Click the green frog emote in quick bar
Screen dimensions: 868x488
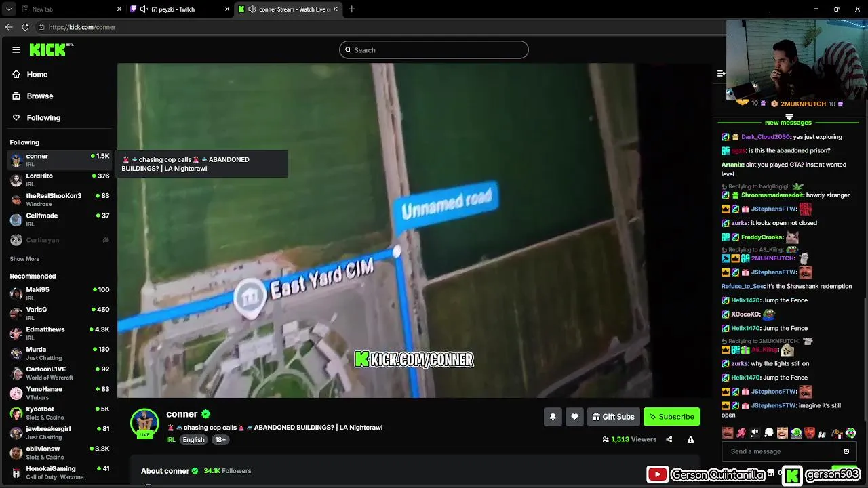(x=796, y=432)
